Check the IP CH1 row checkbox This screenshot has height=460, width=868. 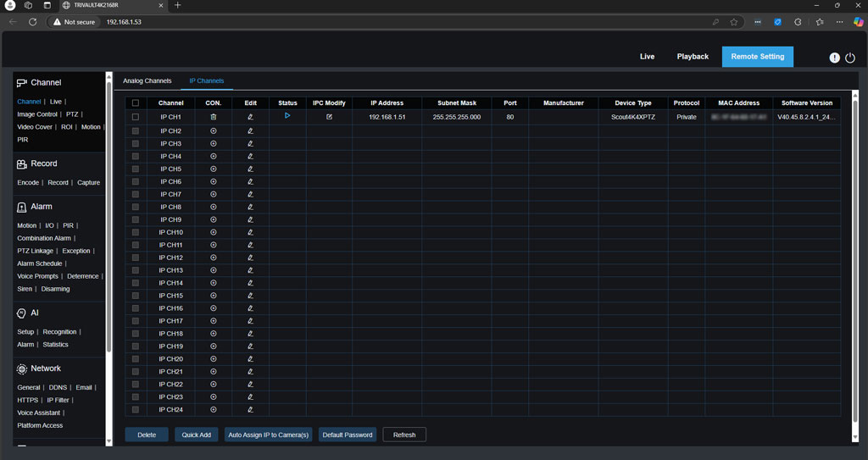point(136,117)
